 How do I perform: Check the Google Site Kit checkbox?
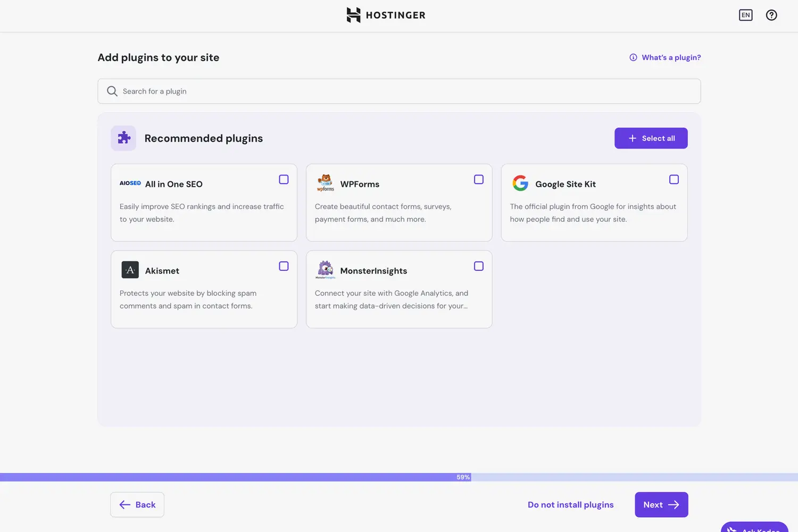coord(674,179)
